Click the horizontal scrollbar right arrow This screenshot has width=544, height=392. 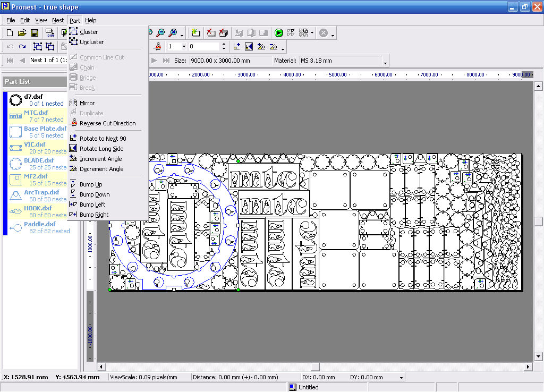pyautogui.click(x=528, y=367)
